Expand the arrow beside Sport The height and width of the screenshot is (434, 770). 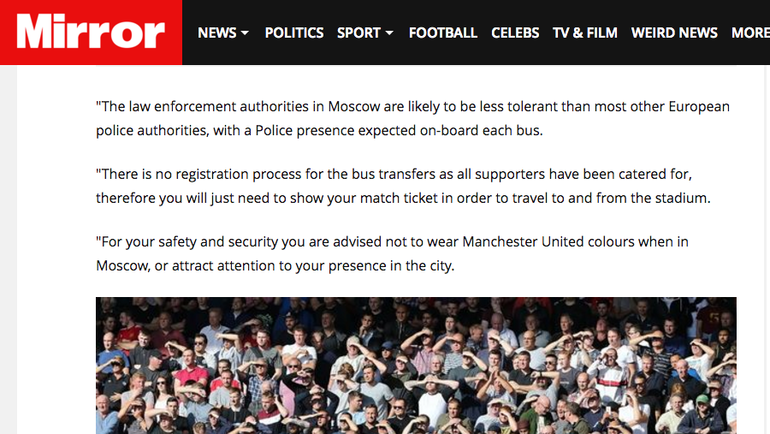[x=389, y=34]
